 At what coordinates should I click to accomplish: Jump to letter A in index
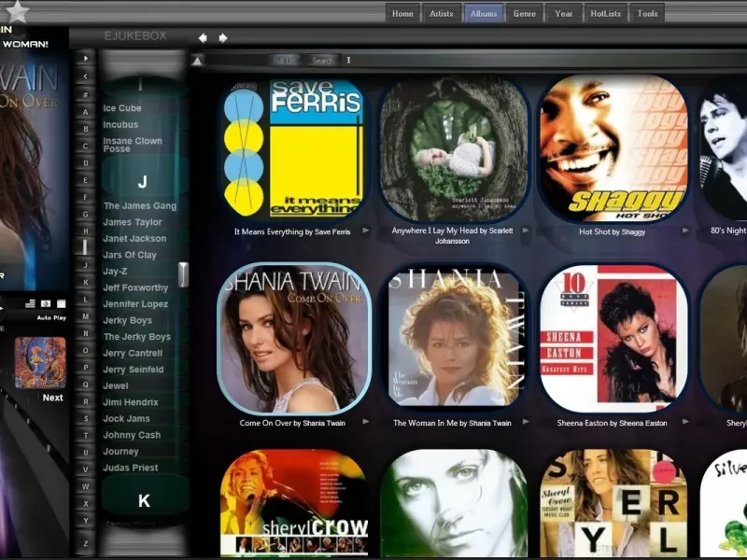(x=86, y=112)
